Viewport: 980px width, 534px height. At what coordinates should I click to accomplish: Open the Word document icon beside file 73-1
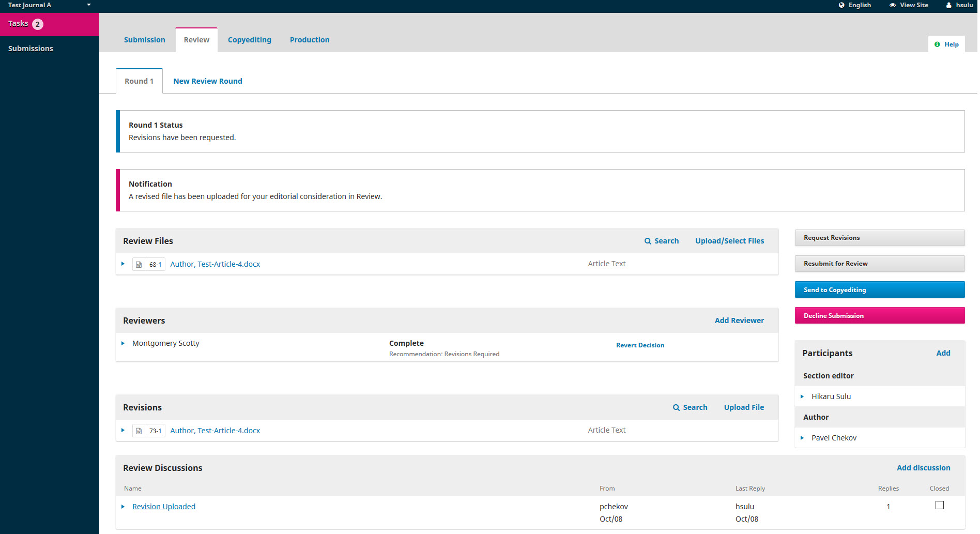139,430
